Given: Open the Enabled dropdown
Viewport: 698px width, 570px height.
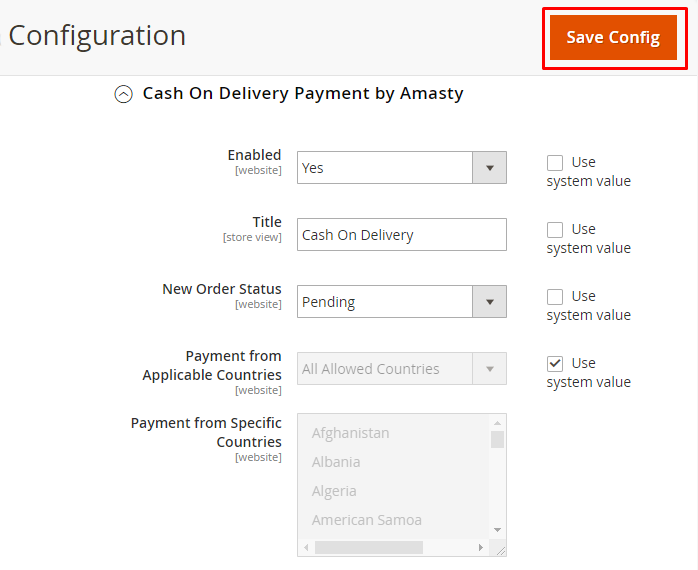Looking at the screenshot, I should (401, 168).
